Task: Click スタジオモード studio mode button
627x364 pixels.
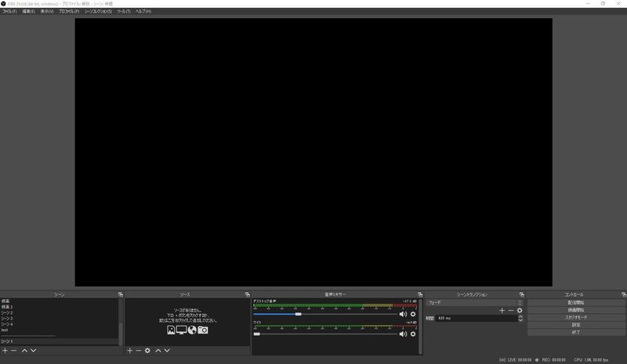Action: click(x=576, y=317)
